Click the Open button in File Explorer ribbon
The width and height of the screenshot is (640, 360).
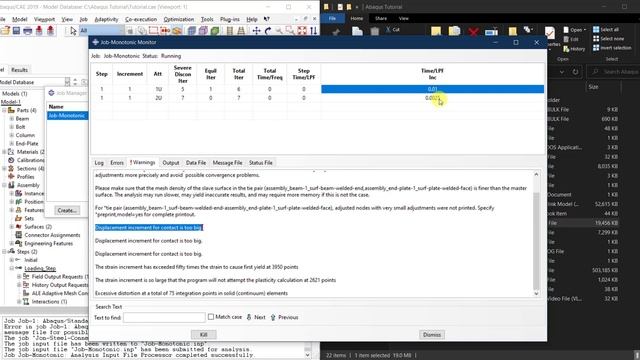[x=575, y=30]
